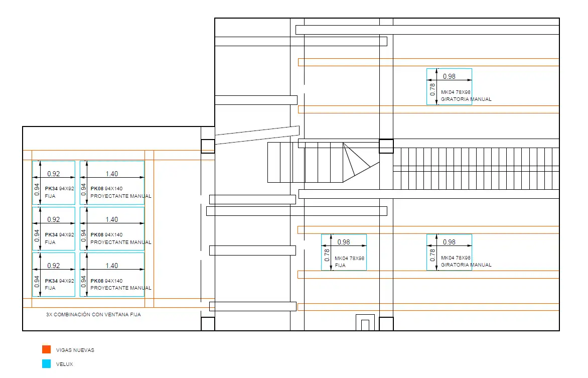
Task: Select the top-row 0.92 dimension
Action: click(53, 174)
